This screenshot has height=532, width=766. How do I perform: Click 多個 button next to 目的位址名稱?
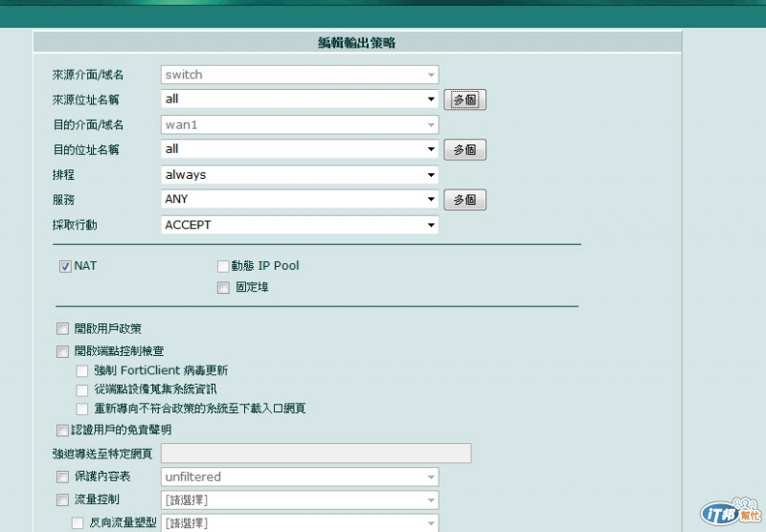[464, 150]
